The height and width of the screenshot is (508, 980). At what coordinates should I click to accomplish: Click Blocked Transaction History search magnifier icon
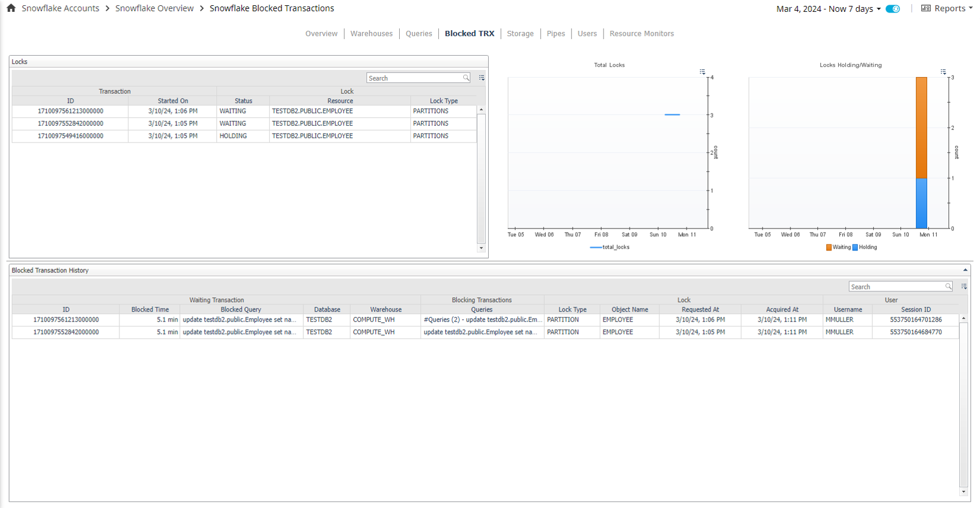(949, 287)
